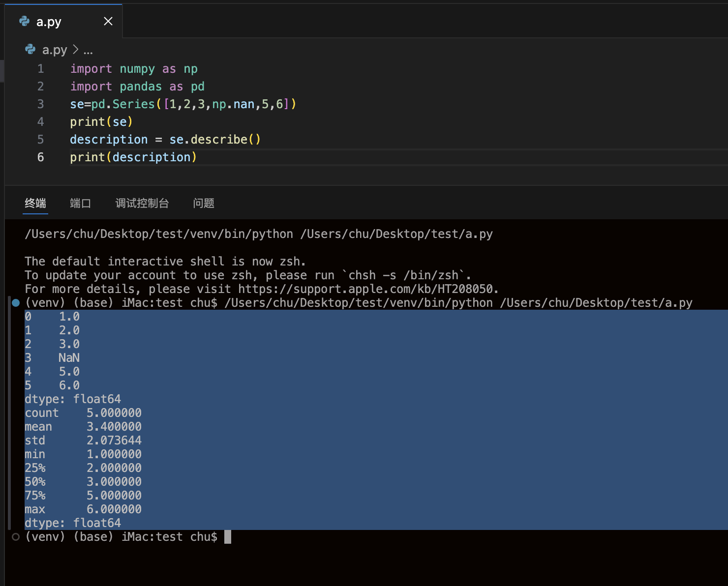The width and height of the screenshot is (728, 586).
Task: Show the 问题 panel tab
Action: (204, 203)
